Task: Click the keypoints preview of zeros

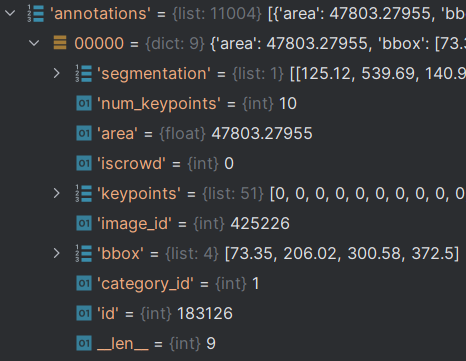Action: [367, 194]
